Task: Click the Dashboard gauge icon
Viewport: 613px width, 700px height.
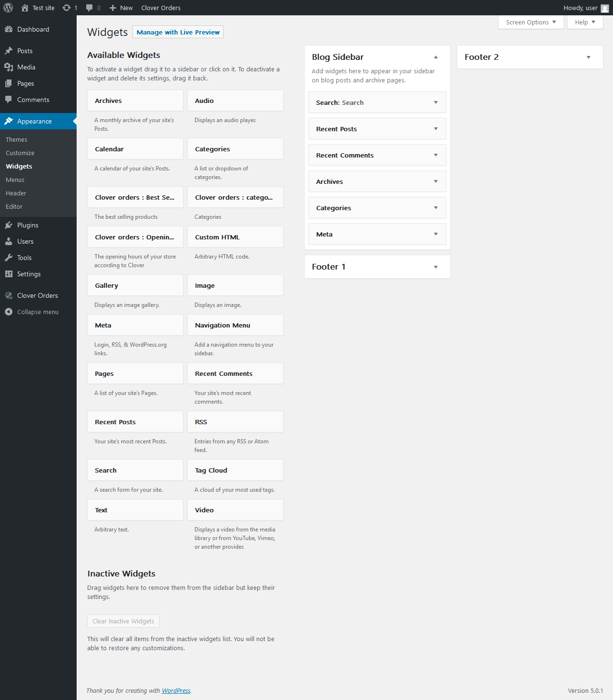Action: click(9, 29)
